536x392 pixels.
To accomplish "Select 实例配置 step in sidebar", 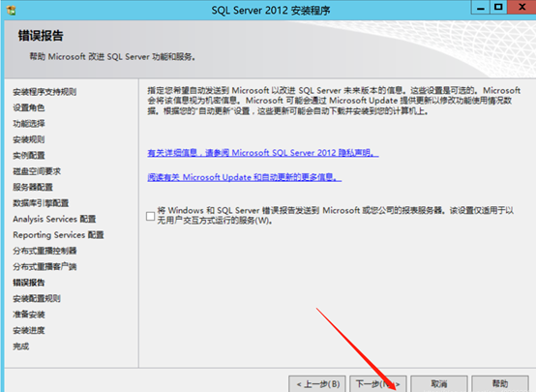I will point(29,155).
